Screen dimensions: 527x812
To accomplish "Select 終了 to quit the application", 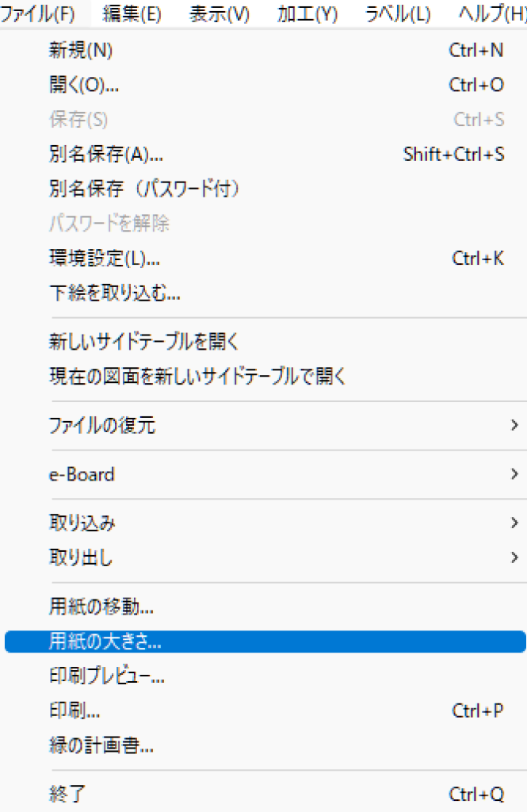I will click(x=67, y=794).
